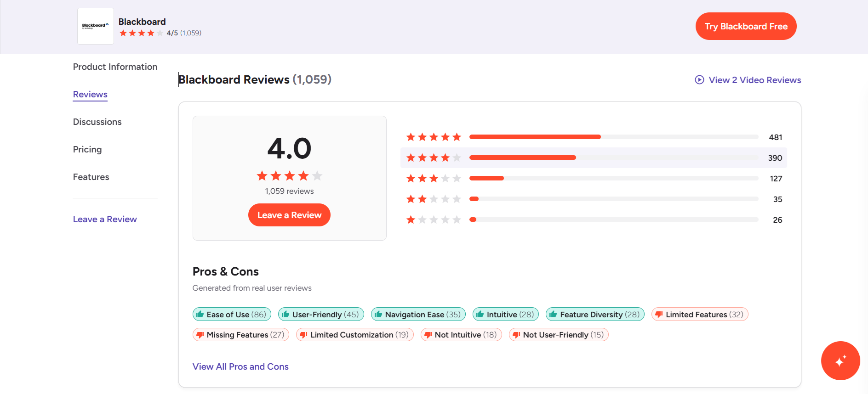This screenshot has width=868, height=394.
Task: Click the orange Leave a Review button
Action: click(289, 215)
